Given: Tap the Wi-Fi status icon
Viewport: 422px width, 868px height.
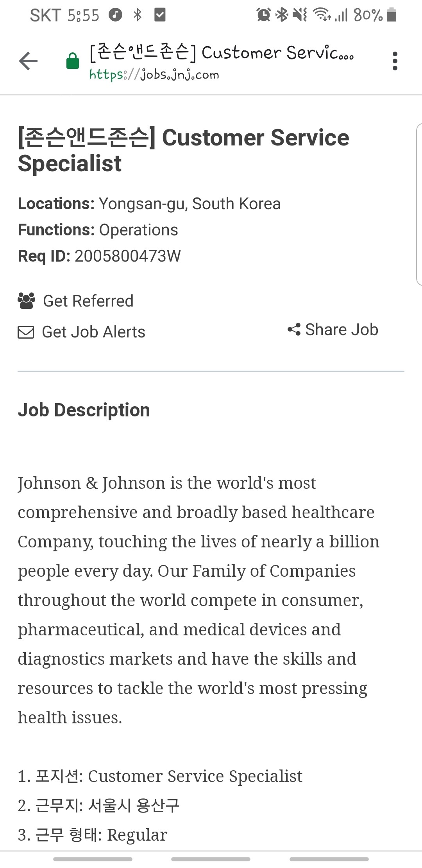Looking at the screenshot, I should click(322, 15).
